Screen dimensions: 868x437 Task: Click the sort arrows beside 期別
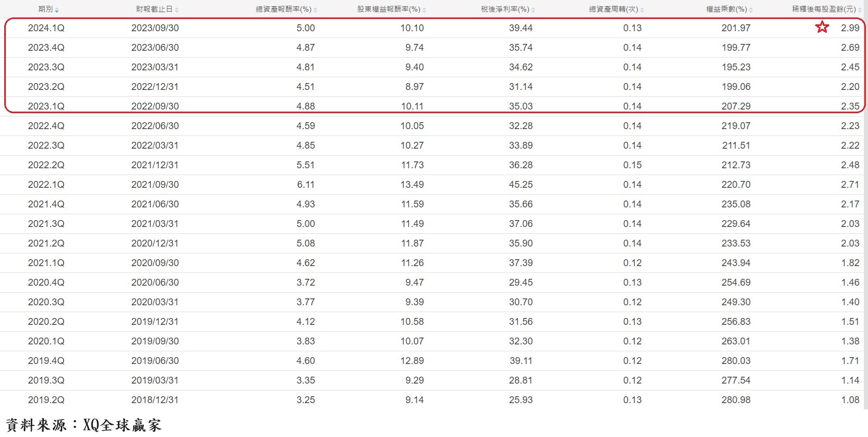(57, 10)
